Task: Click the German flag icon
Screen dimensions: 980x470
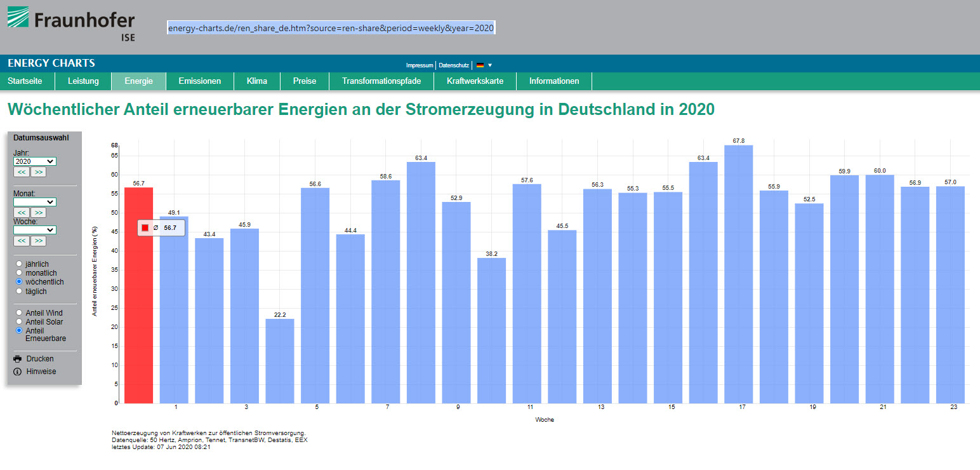Action: tap(480, 65)
